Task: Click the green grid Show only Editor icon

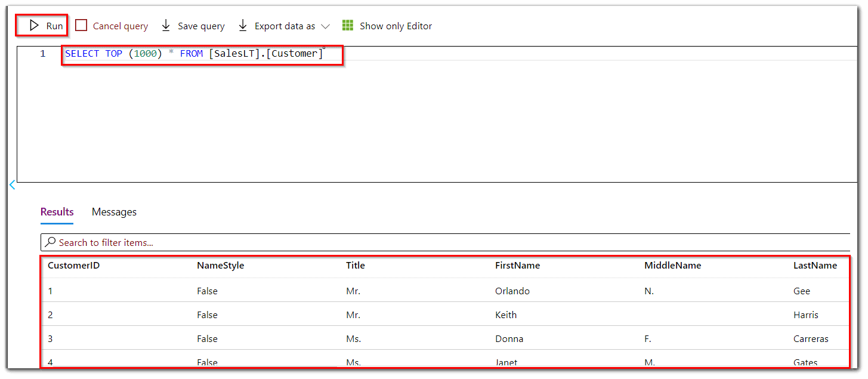Action: pos(348,26)
